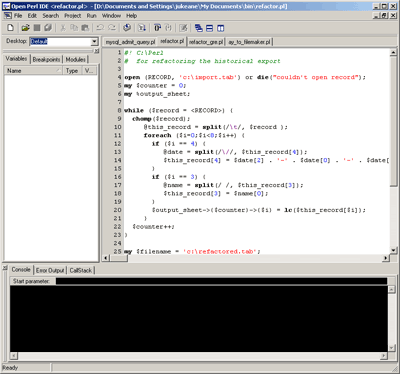The image size is (400, 374).
Task: Click console horizontal scrollbar left arrow
Action: tap(14, 356)
